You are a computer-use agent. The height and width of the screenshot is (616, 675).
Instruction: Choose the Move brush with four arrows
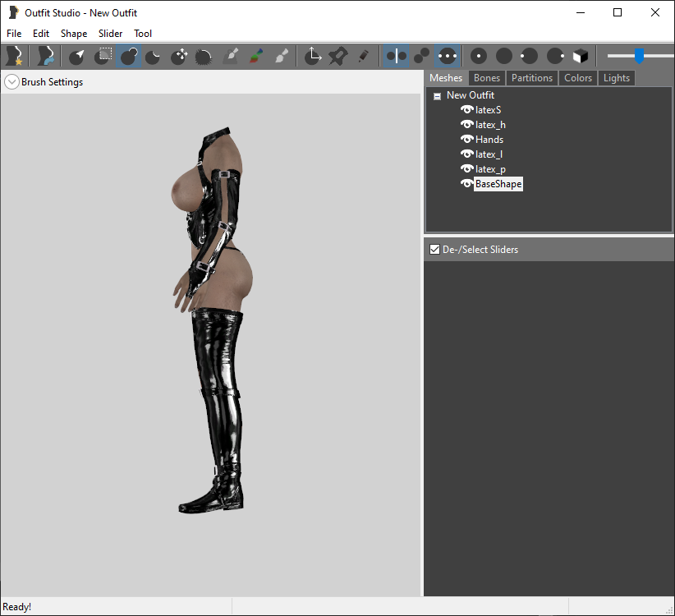(x=179, y=56)
